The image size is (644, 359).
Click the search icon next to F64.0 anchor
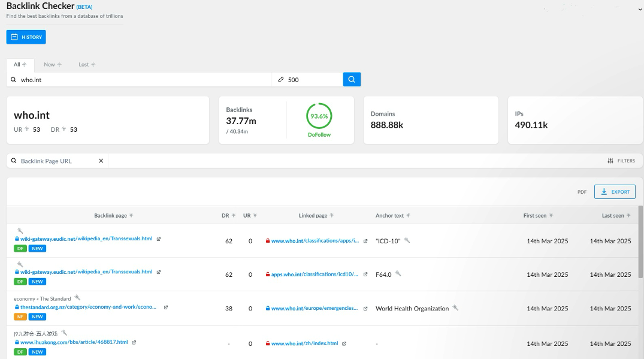pos(398,273)
